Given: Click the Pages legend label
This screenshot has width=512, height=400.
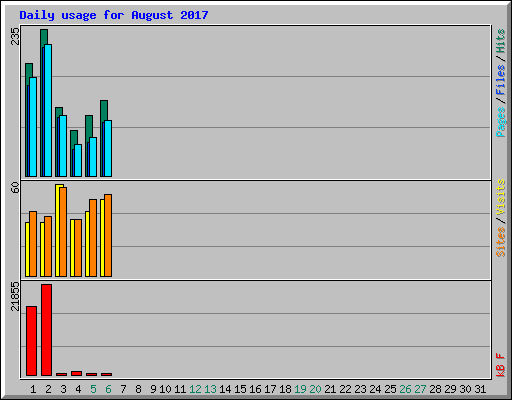Looking at the screenshot, I should 500,122.
